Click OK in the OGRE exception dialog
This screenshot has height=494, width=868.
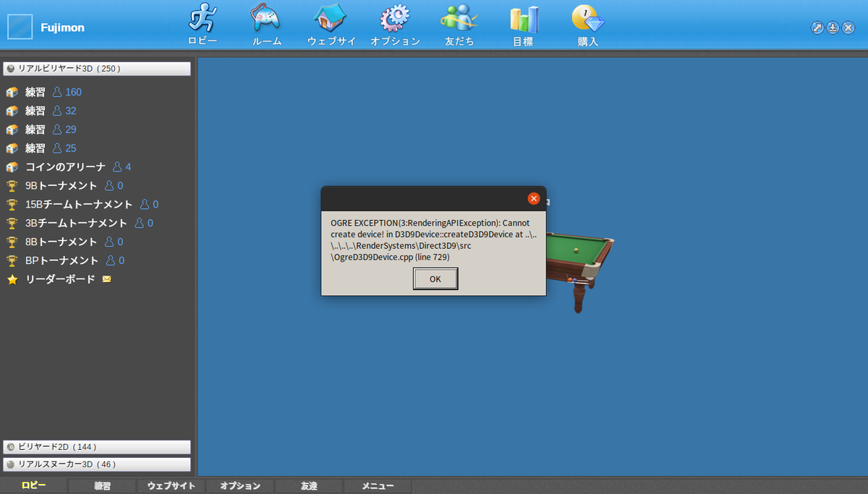[435, 278]
